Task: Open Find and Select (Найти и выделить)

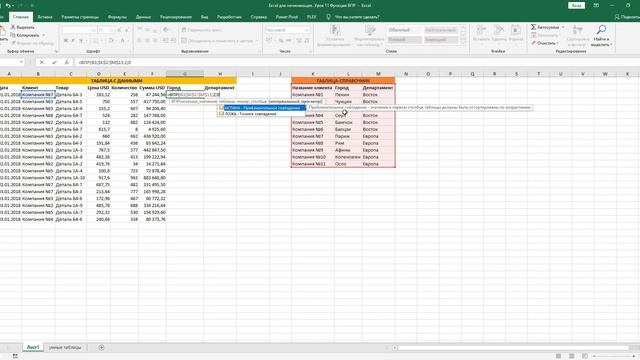Action: coord(601,35)
